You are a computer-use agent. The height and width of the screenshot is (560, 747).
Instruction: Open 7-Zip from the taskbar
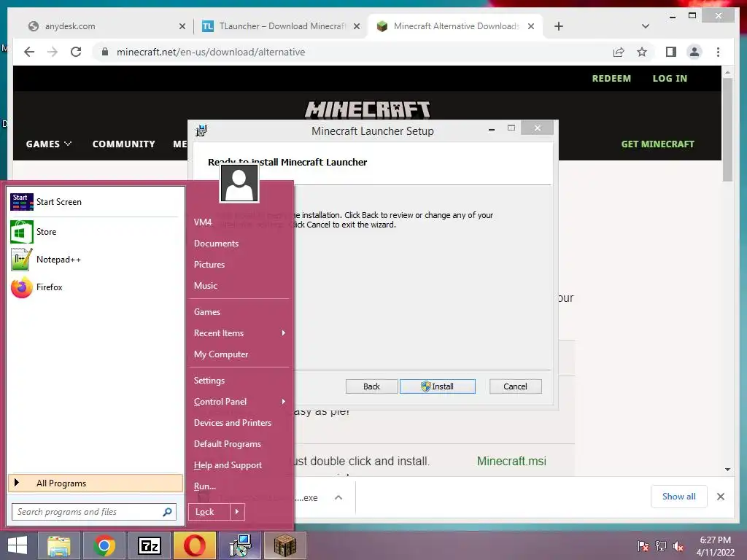click(x=149, y=545)
